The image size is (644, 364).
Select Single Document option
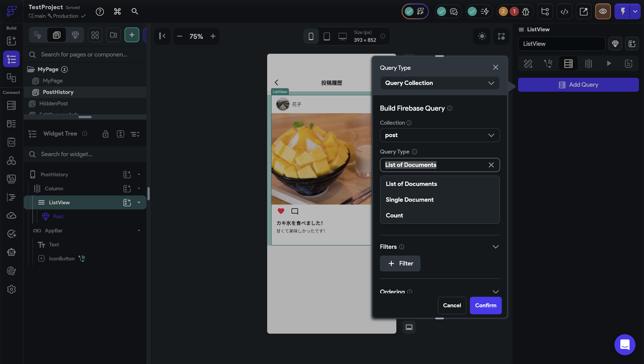(x=409, y=200)
